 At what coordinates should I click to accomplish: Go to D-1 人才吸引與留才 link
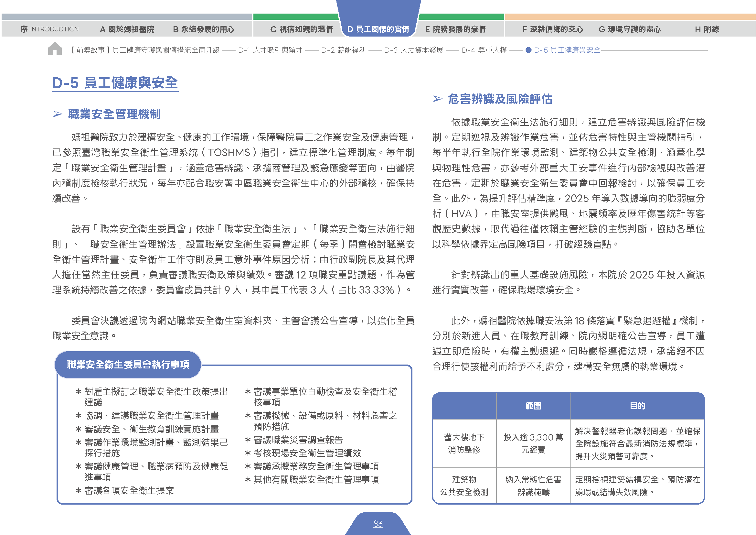(x=270, y=50)
